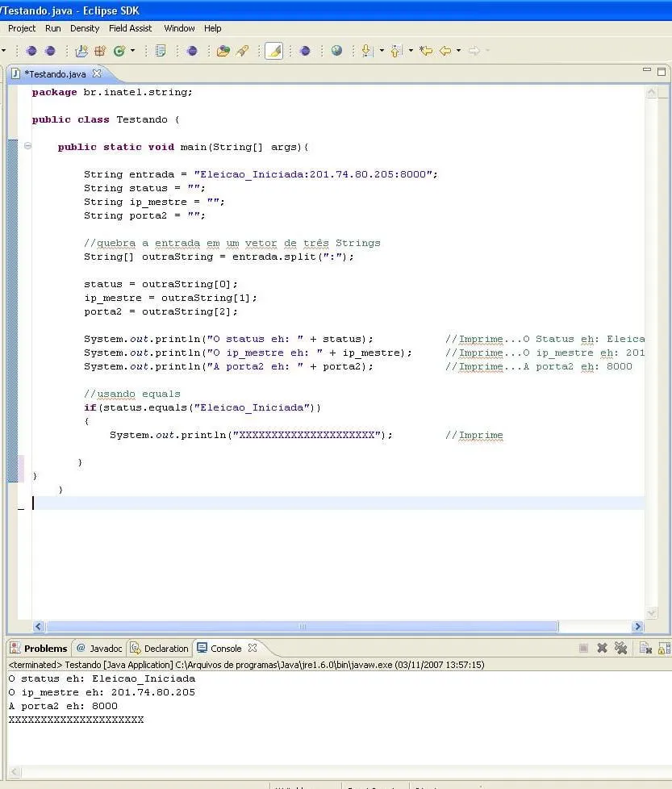Image resolution: width=672 pixels, height=789 pixels.
Task: Click the yellow Back navigation arrow
Action: [x=444, y=51]
